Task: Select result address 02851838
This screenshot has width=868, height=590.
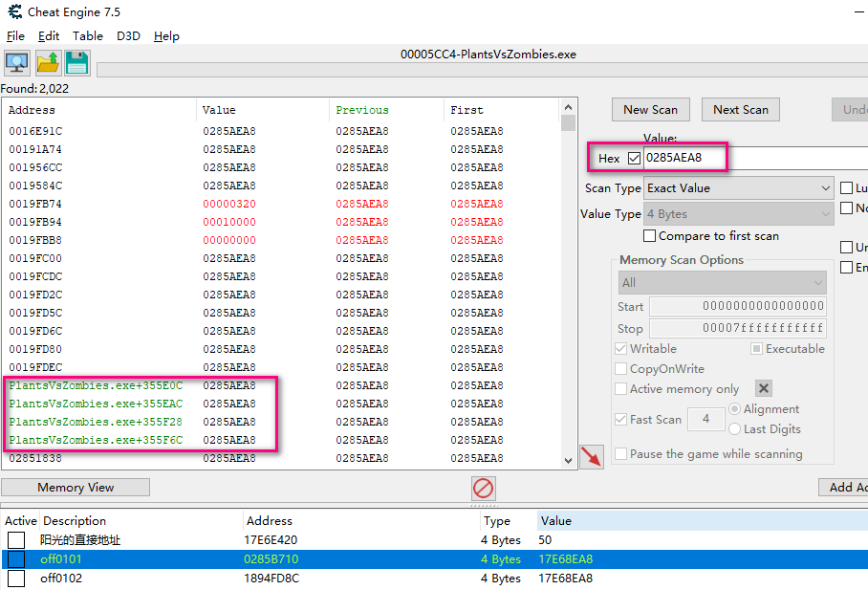Action: point(35,459)
